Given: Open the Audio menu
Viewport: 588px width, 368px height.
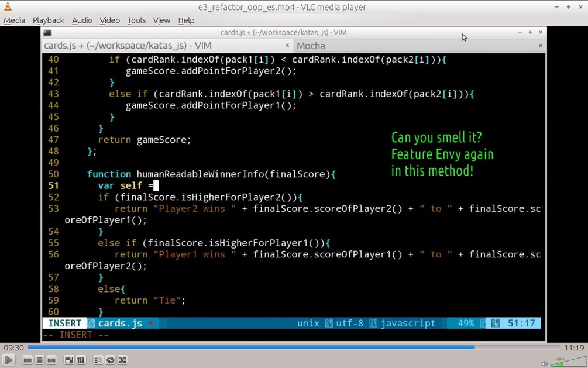Looking at the screenshot, I should click(82, 20).
